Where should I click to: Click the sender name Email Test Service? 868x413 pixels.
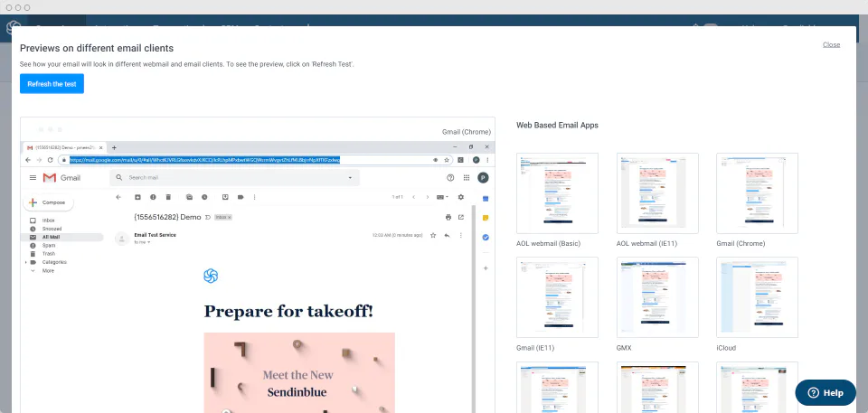tap(155, 235)
